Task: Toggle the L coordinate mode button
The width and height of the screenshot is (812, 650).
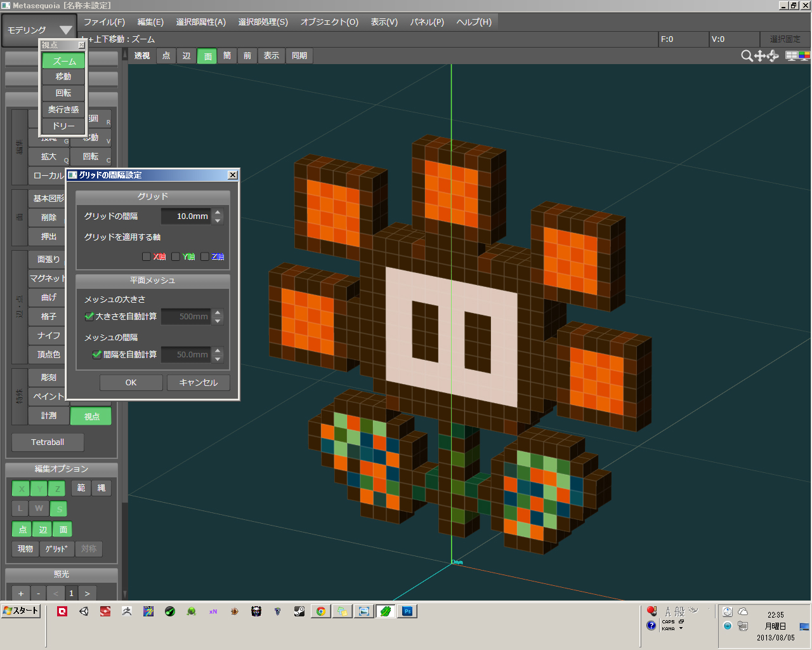Action: pyautogui.click(x=20, y=508)
